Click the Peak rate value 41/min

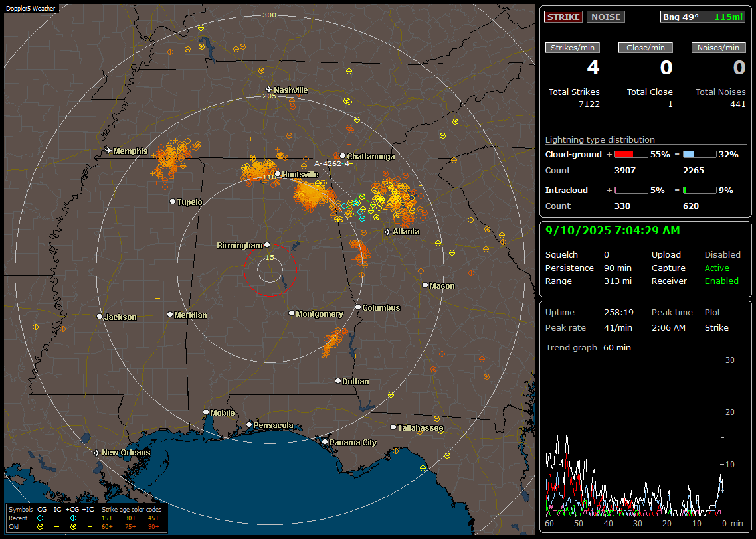618,327
